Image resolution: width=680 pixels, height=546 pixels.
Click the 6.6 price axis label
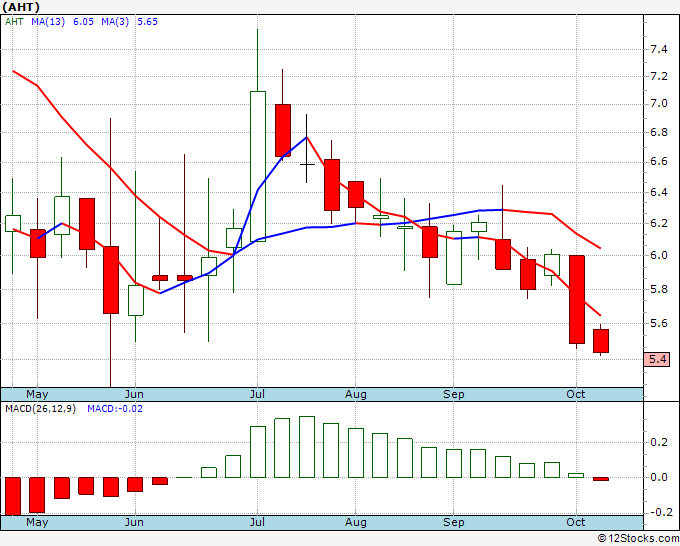point(659,162)
